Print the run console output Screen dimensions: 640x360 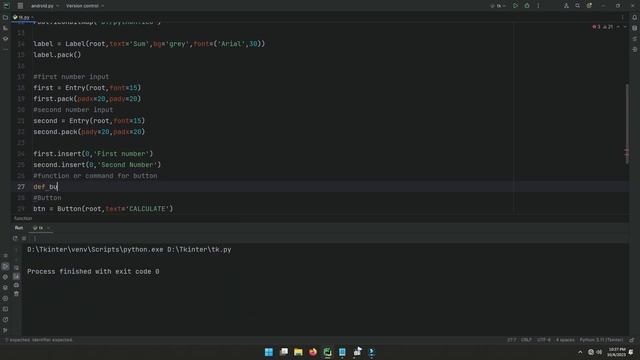pos(16,285)
